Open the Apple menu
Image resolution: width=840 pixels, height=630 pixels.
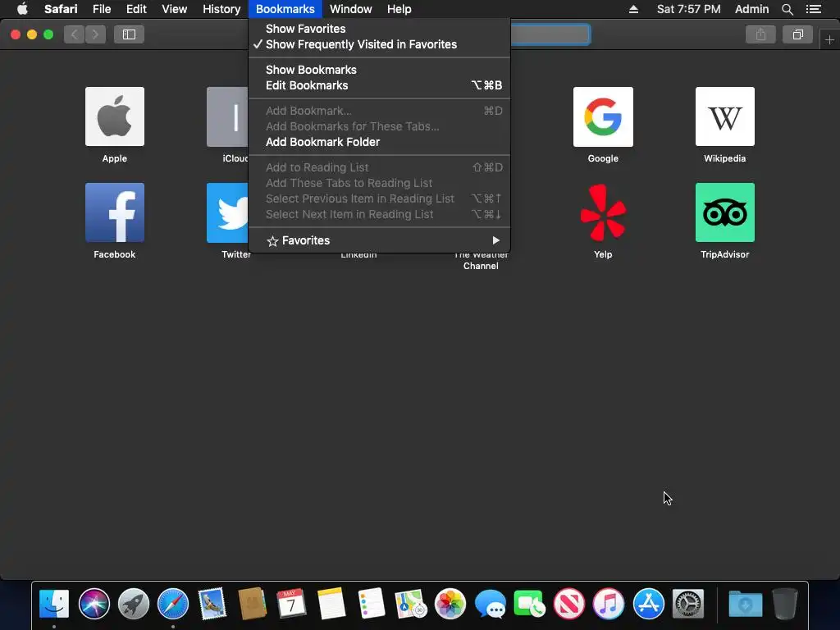coord(22,8)
